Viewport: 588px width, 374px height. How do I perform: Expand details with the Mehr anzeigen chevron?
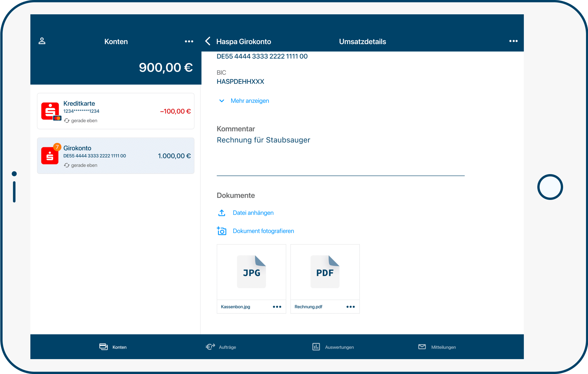click(222, 101)
